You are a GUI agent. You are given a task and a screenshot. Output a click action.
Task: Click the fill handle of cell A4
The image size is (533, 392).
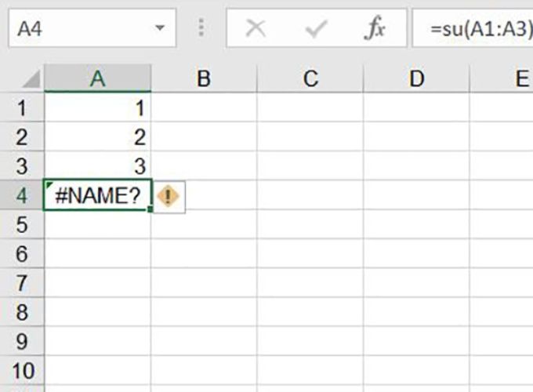150,209
